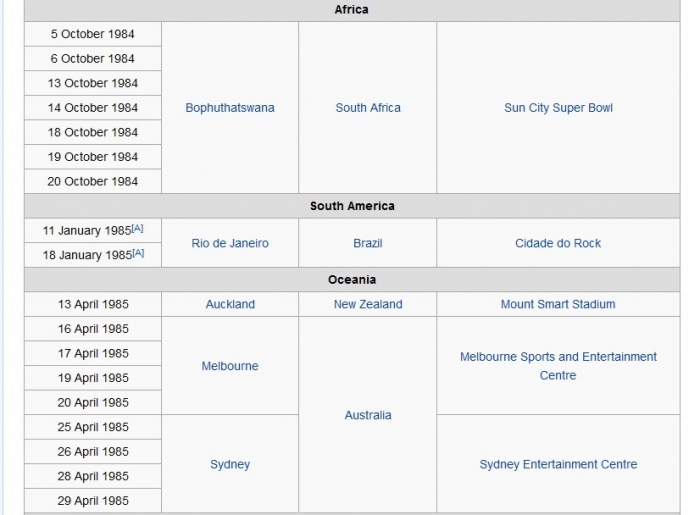700x515 pixels.
Task: Open the Sun City Super Bowl venue link
Action: [x=558, y=108]
